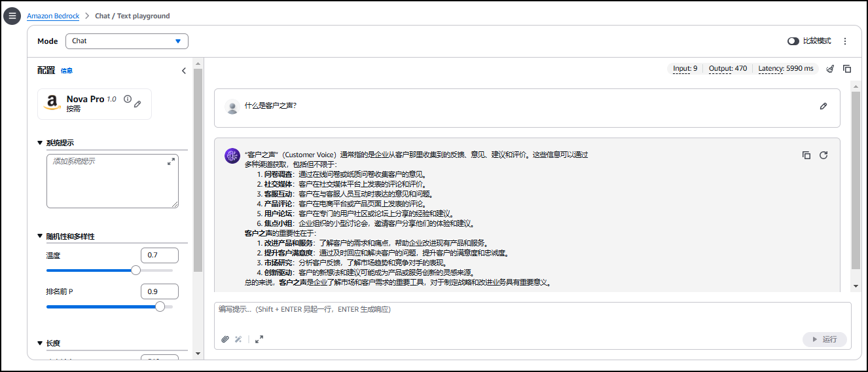Click the temperature value field 0.7

click(160, 255)
